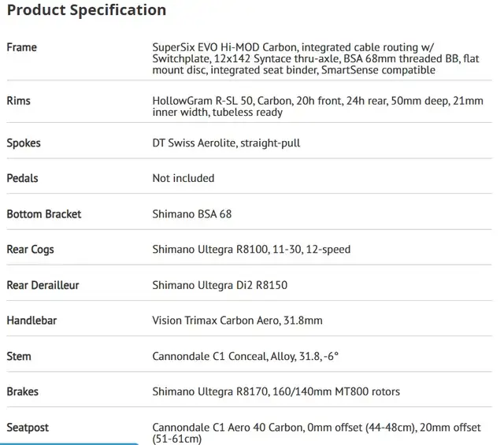504x445 pixels.
Task: Select the Frame row label
Action: pyautogui.click(x=22, y=47)
